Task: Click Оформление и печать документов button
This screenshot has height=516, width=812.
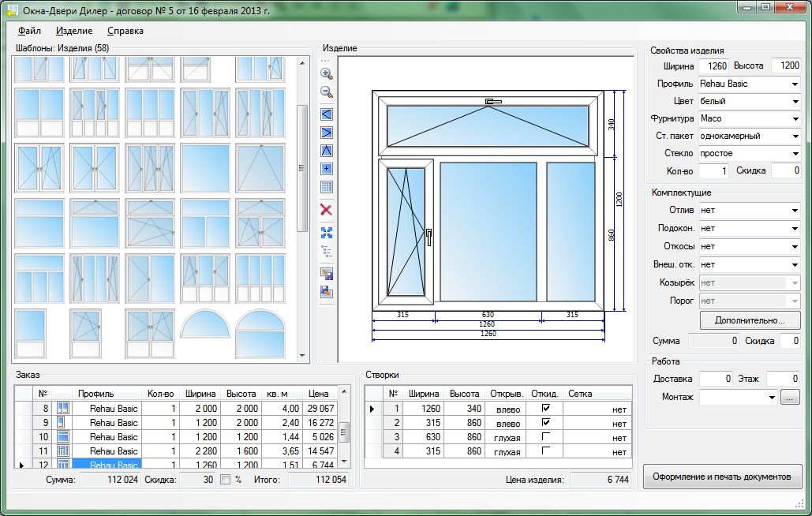Action: point(722,477)
